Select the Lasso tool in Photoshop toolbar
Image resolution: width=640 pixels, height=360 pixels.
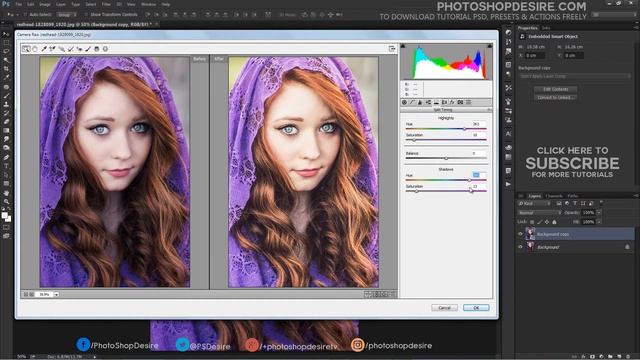6,51
